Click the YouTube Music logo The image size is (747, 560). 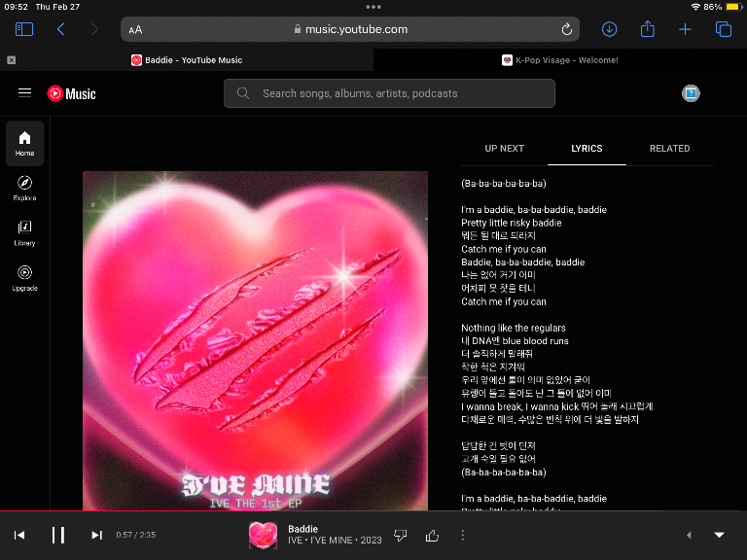click(71, 93)
